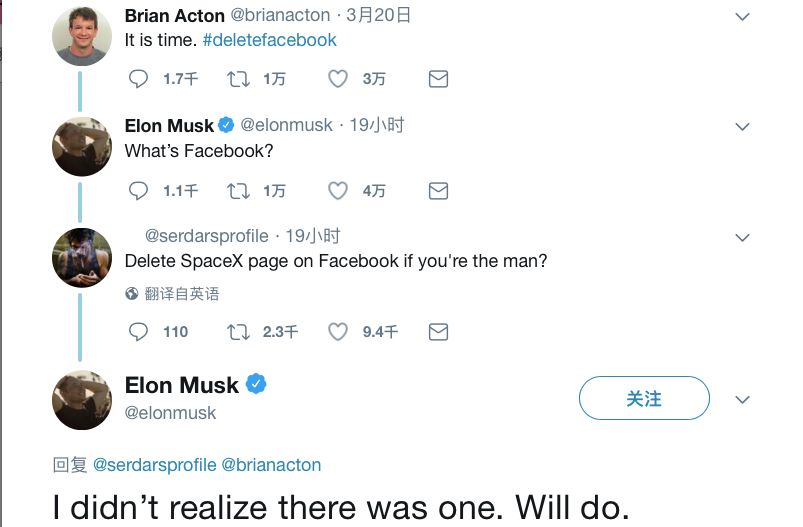Screen dimensions: 803x527
Task: Reply to Brian Acton's tweet
Action: pos(139,79)
